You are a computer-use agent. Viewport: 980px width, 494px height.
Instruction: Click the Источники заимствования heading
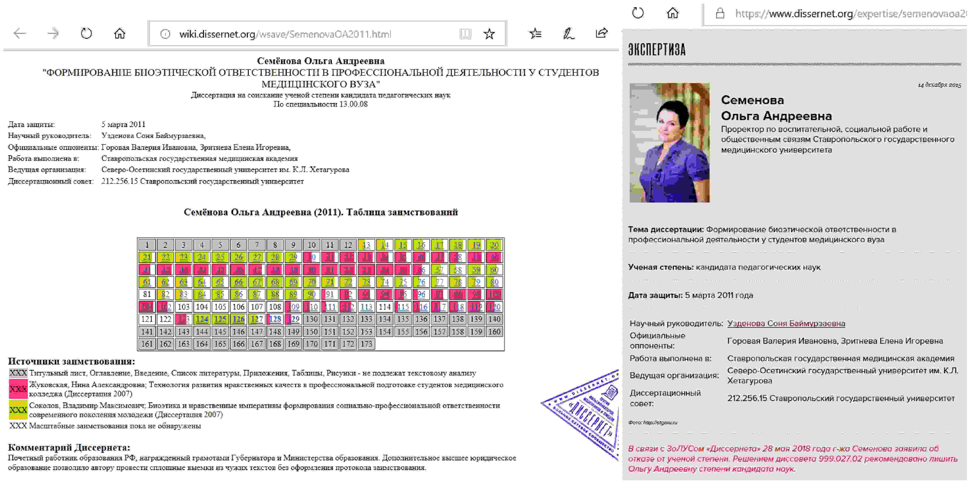pyautogui.click(x=72, y=361)
